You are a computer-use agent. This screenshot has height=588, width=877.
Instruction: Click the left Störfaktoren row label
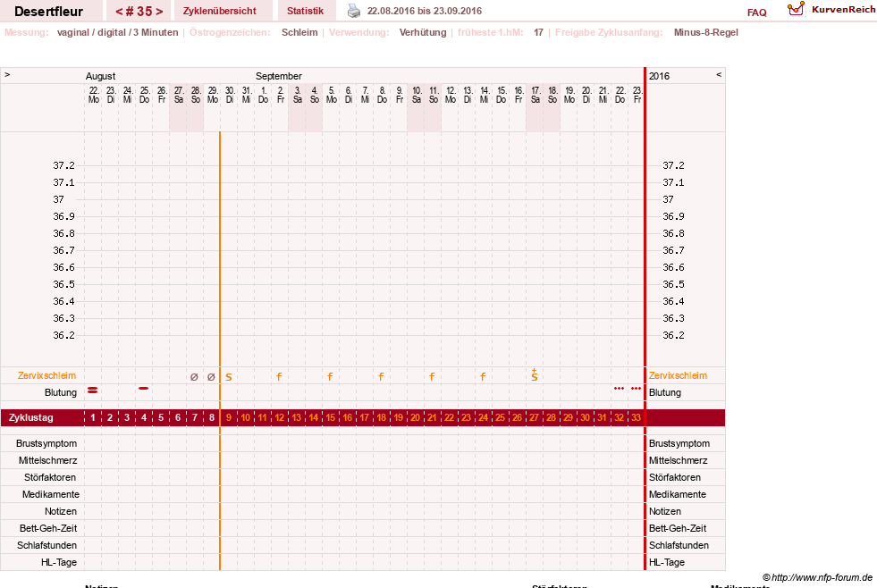tap(50, 477)
